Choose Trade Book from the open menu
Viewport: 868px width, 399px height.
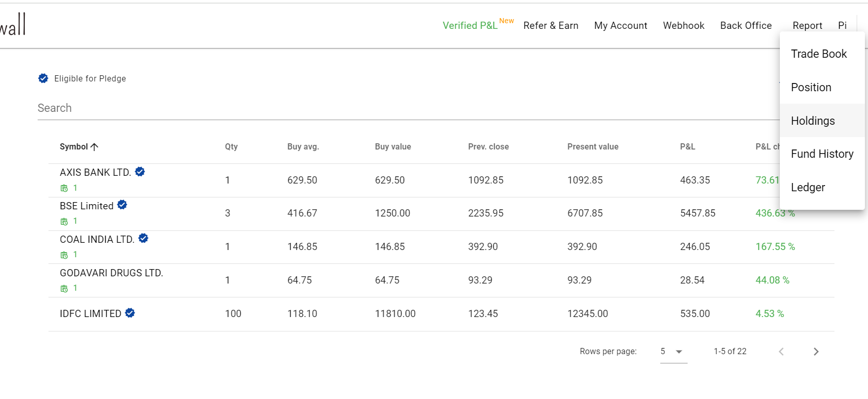click(x=819, y=54)
